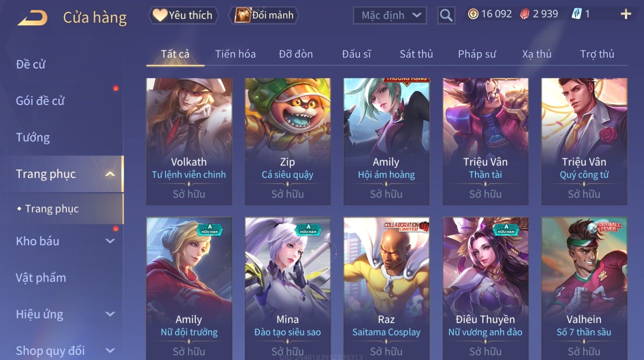
Task: Open Valhein Số 7 thần sầu card
Action: click(584, 289)
